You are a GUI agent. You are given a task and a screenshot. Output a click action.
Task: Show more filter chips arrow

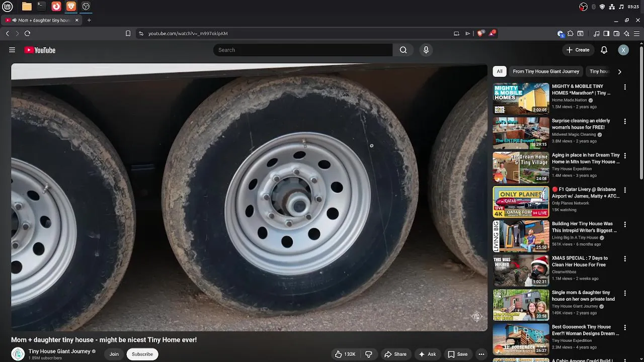click(x=619, y=71)
